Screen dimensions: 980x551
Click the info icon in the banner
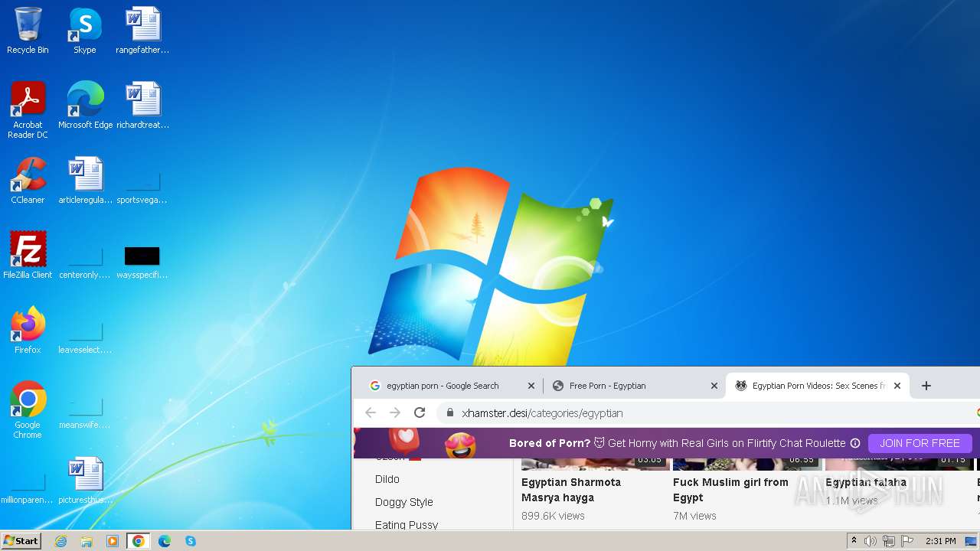click(x=855, y=443)
